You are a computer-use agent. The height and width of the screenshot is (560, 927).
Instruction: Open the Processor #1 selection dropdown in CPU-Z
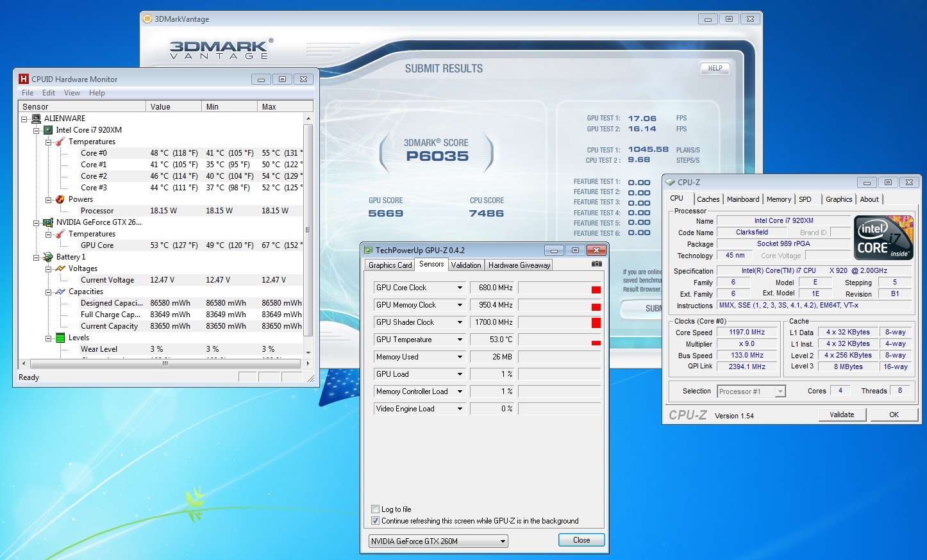pyautogui.click(x=780, y=391)
